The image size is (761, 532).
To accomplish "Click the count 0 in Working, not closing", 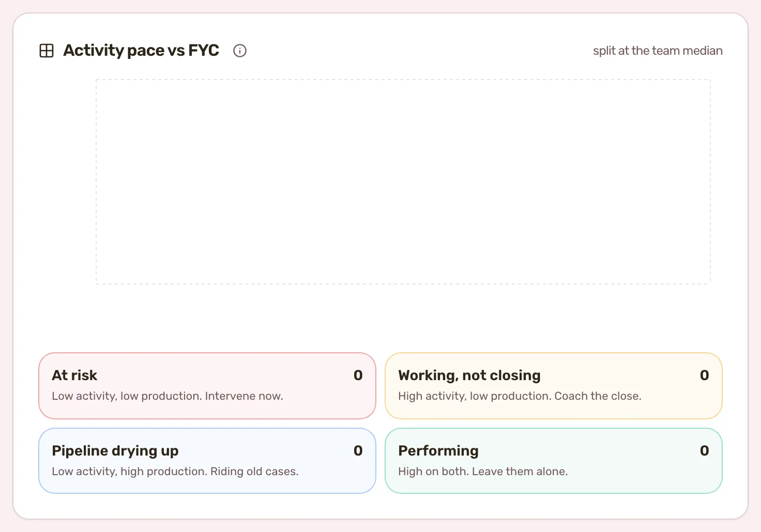I will tap(704, 375).
